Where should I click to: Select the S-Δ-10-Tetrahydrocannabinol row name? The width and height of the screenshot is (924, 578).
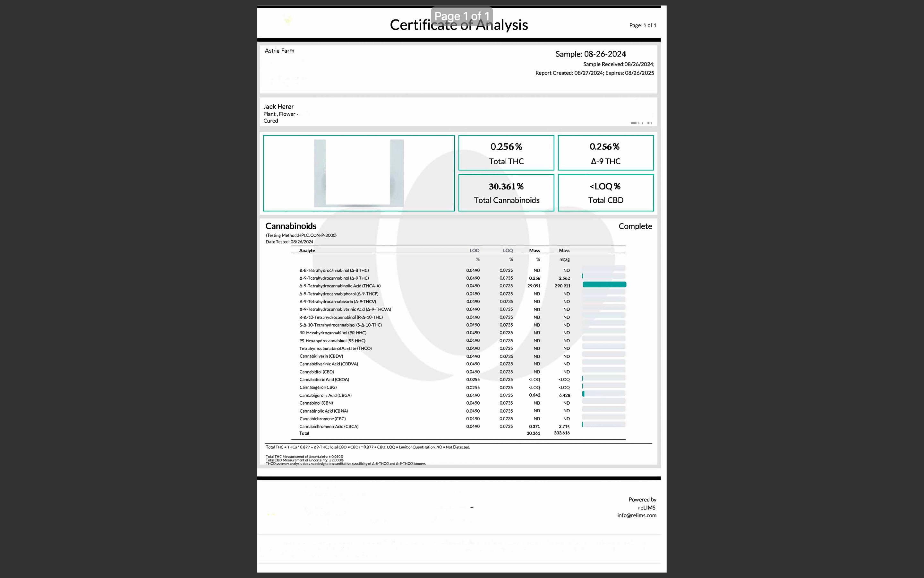point(341,325)
